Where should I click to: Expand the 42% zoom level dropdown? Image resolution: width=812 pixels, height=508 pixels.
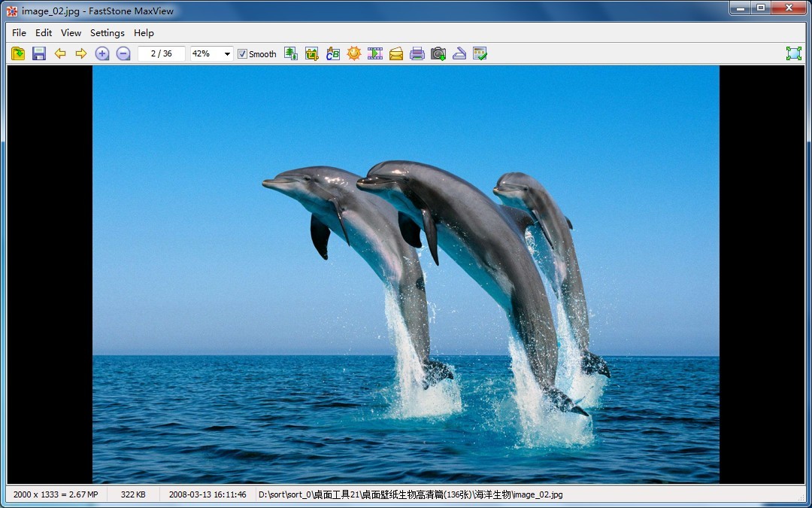[227, 54]
